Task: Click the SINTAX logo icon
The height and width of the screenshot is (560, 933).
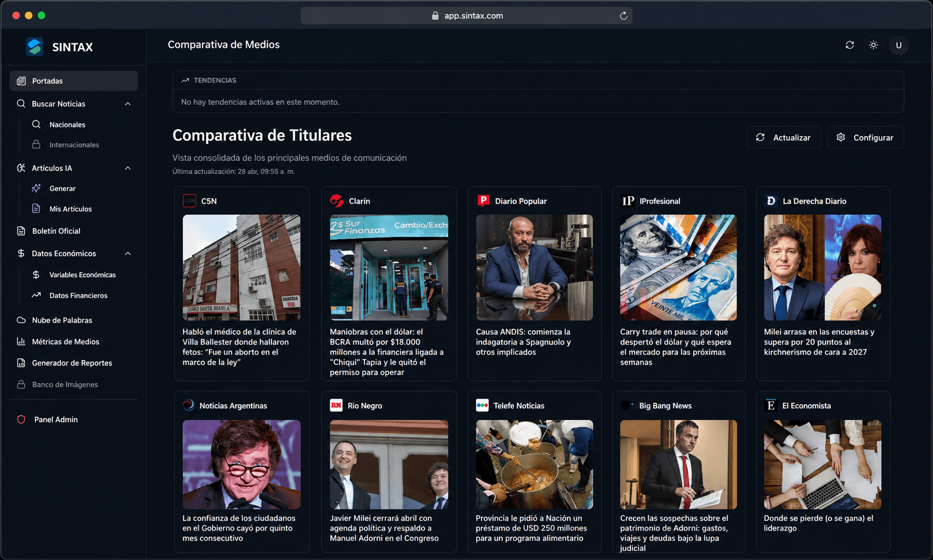Action: pyautogui.click(x=35, y=47)
